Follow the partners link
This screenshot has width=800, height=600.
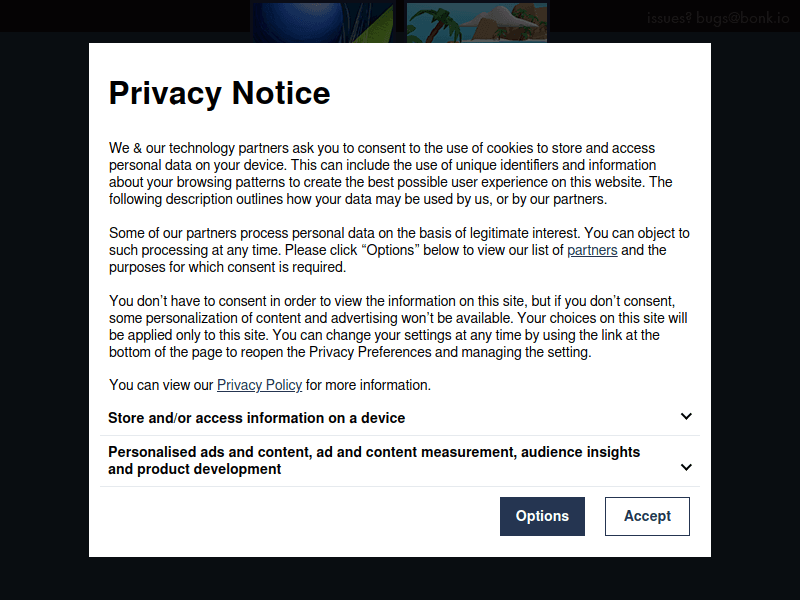coord(592,250)
